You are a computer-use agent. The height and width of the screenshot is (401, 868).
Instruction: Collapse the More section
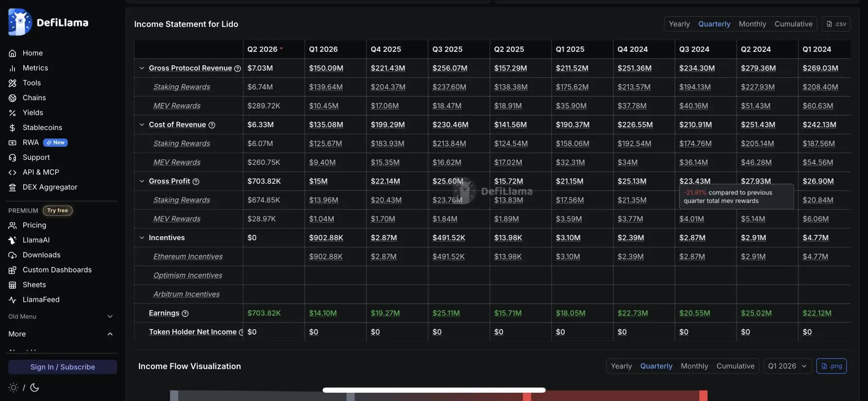(x=110, y=334)
